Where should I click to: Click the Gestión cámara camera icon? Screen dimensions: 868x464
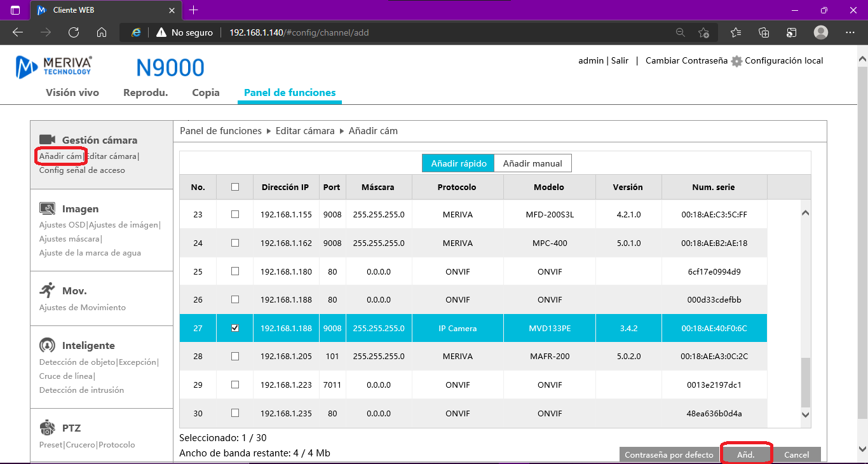click(x=48, y=140)
